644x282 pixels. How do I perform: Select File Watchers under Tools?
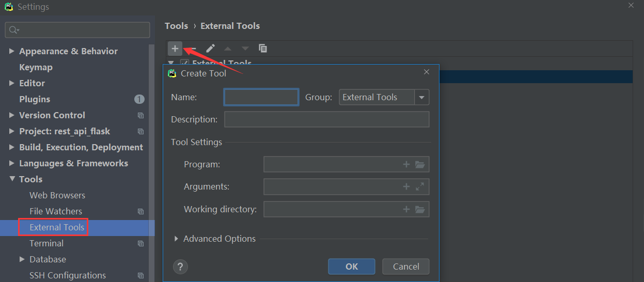[x=56, y=211]
